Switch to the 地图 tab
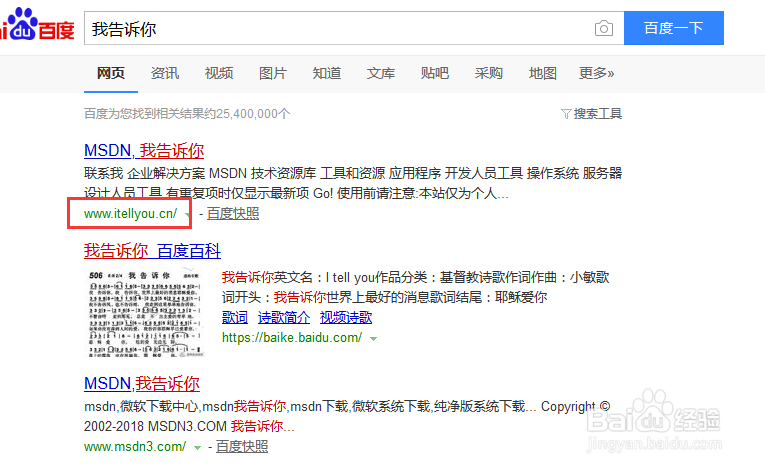The width and height of the screenshot is (765, 471). pos(543,73)
